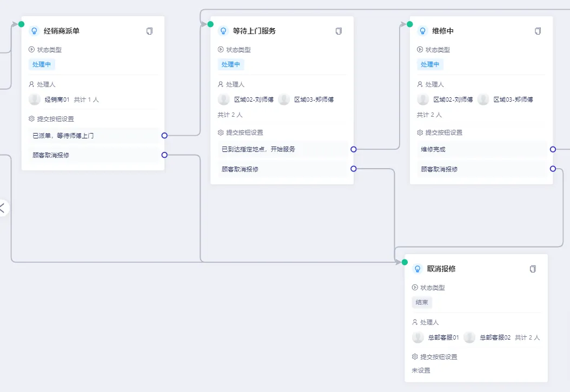Click 处理中 status tag in 经销商派单
Screen dimensions: 570x392
pos(42,64)
